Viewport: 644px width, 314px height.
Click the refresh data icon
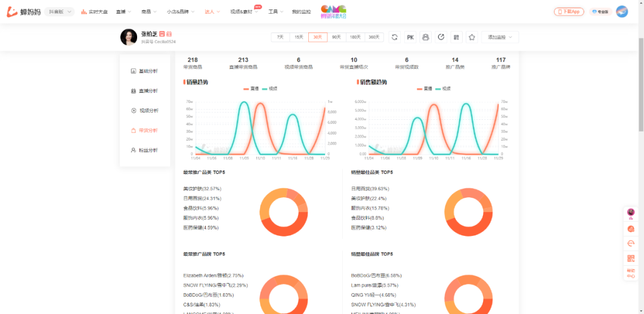point(395,37)
